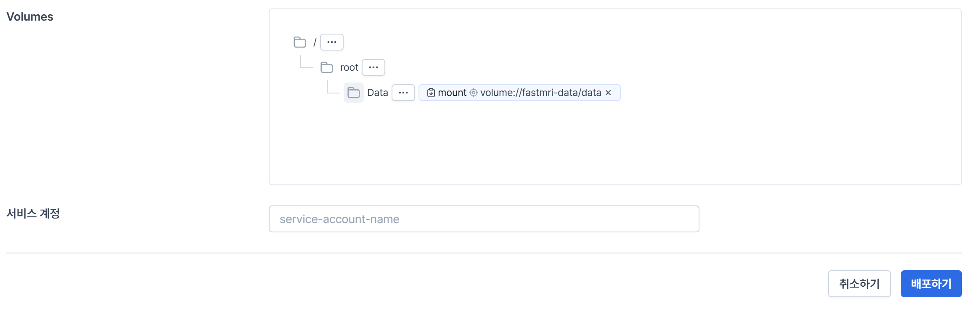Open the three-dot menu for root folder
980x309 pixels.
pyautogui.click(x=373, y=67)
